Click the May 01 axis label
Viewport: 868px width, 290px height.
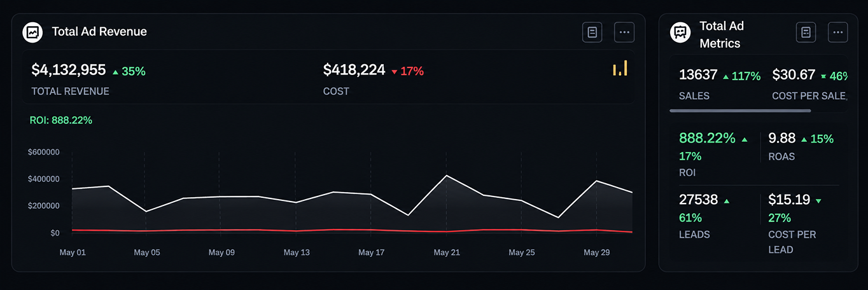73,252
